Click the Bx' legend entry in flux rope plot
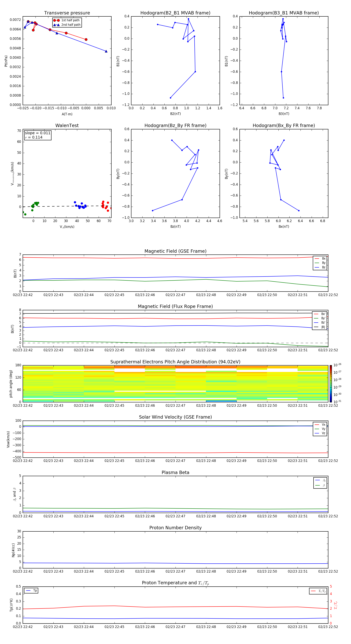 pyautogui.click(x=320, y=314)
